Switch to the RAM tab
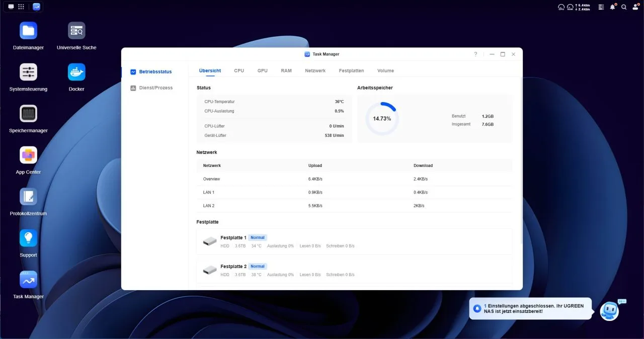 coord(286,71)
